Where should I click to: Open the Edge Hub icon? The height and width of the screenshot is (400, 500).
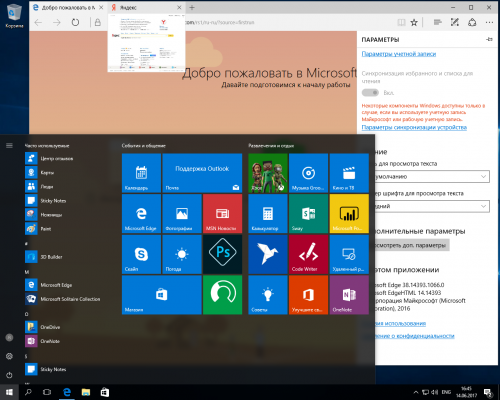click(437, 22)
